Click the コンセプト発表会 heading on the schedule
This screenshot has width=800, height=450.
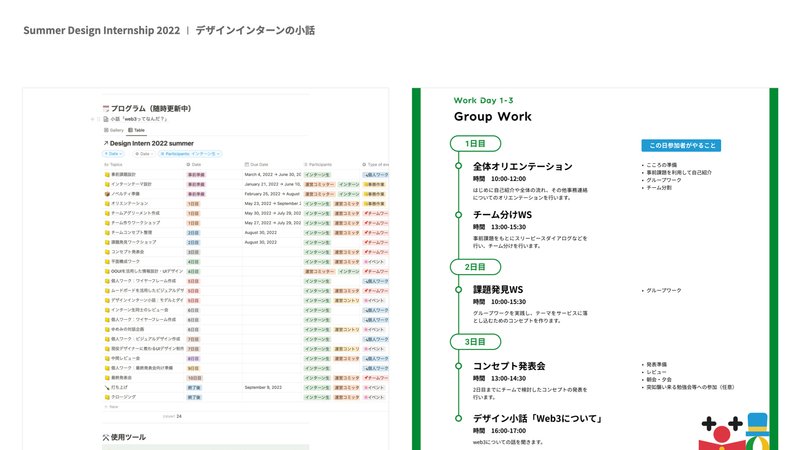[509, 366]
